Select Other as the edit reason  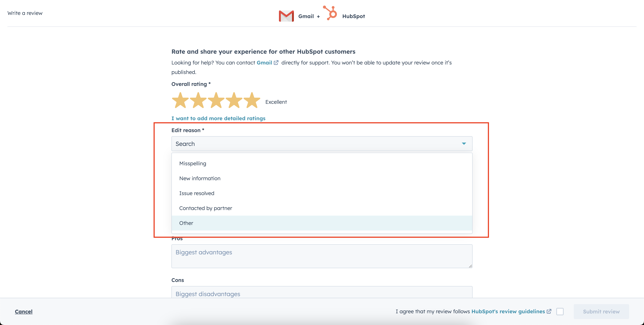pyautogui.click(x=322, y=223)
